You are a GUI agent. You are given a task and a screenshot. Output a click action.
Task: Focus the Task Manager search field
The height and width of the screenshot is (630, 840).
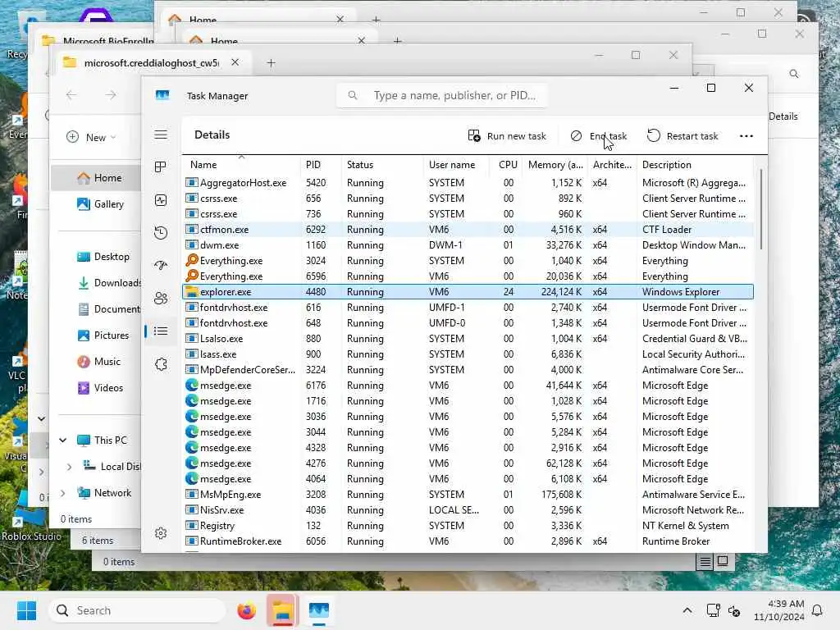pos(442,95)
